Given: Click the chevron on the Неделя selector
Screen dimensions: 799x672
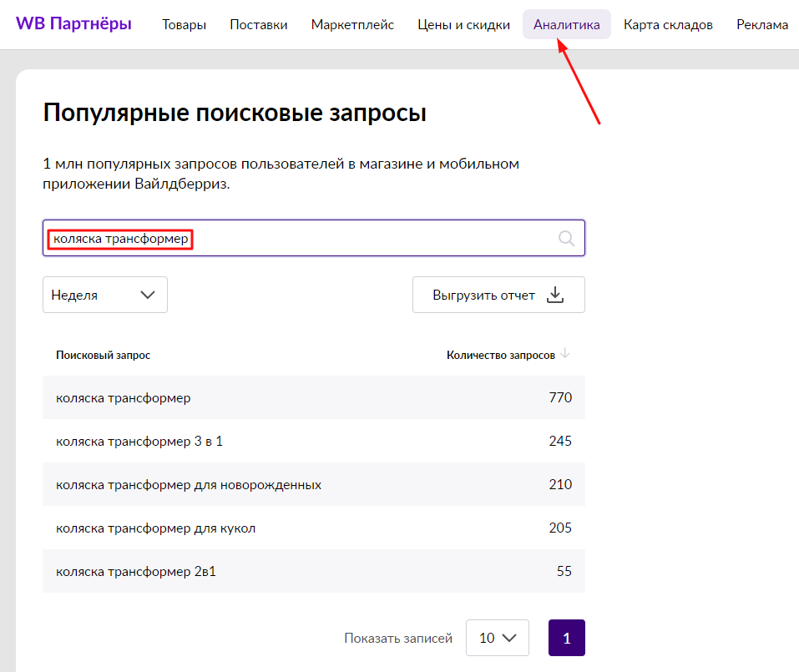Looking at the screenshot, I should coord(149,295).
